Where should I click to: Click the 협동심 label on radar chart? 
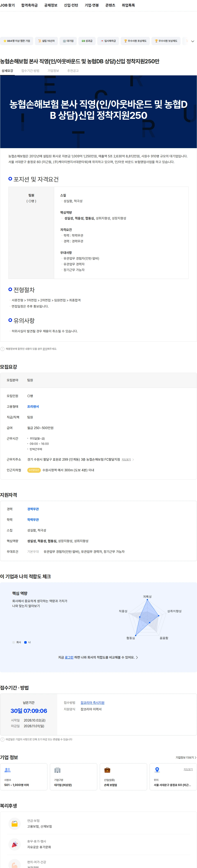pyautogui.click(x=131, y=638)
